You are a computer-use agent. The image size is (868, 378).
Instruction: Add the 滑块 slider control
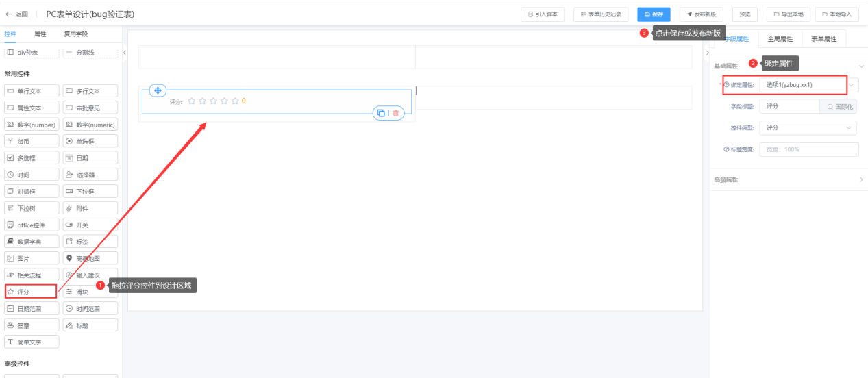pos(90,292)
